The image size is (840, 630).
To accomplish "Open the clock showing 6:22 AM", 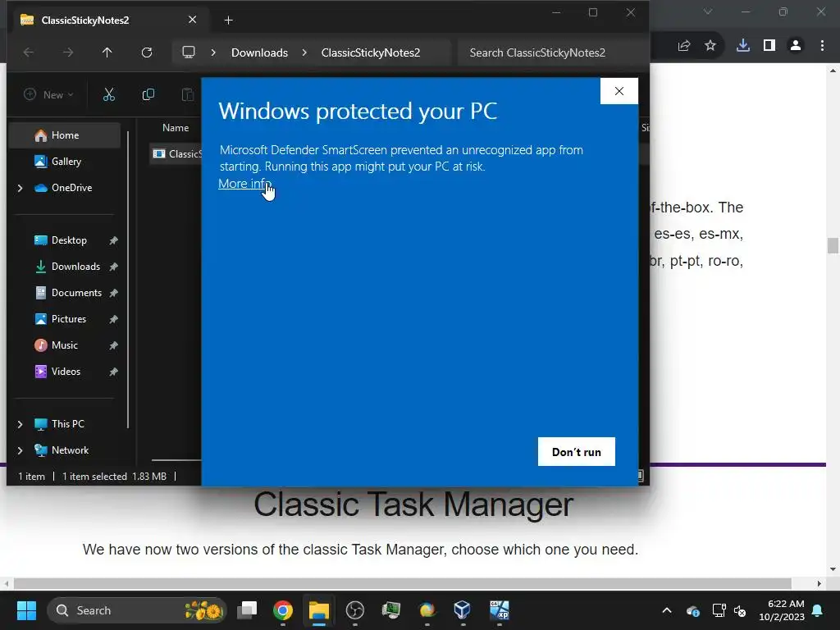I will coord(782,610).
